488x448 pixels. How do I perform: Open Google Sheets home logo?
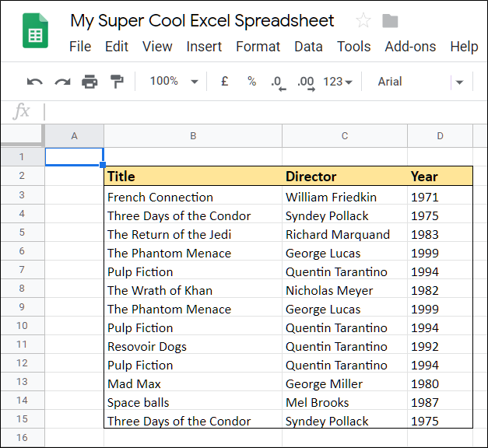coord(36,33)
